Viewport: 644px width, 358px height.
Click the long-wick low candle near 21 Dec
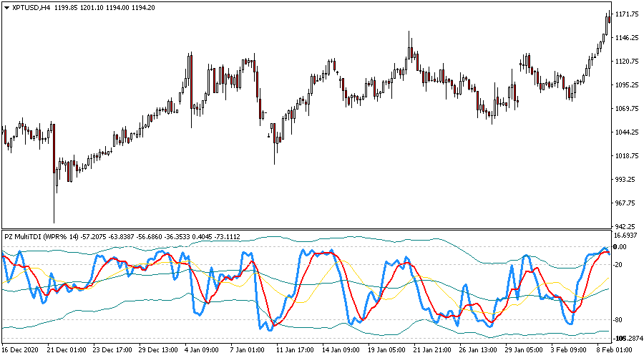click(54, 179)
